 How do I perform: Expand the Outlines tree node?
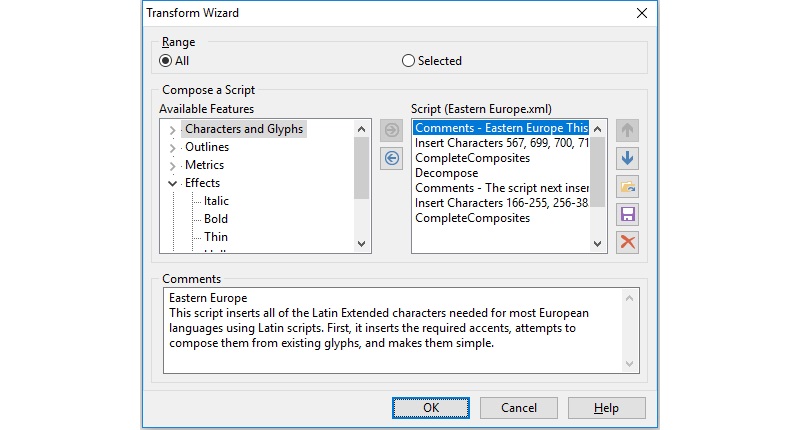172,148
